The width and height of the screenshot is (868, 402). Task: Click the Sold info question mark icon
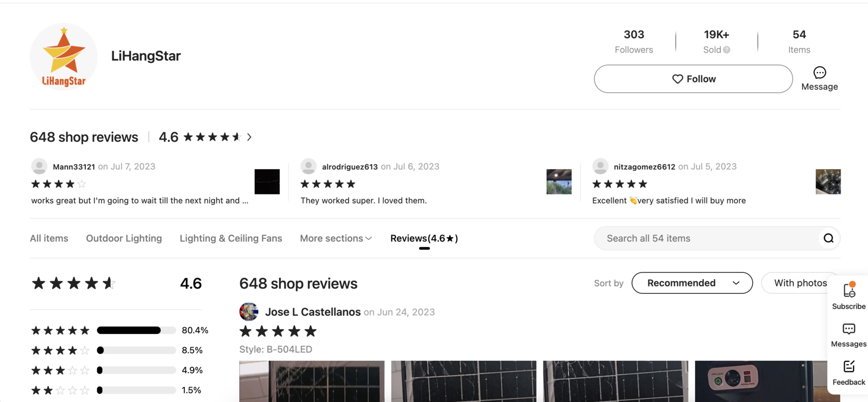[727, 50]
